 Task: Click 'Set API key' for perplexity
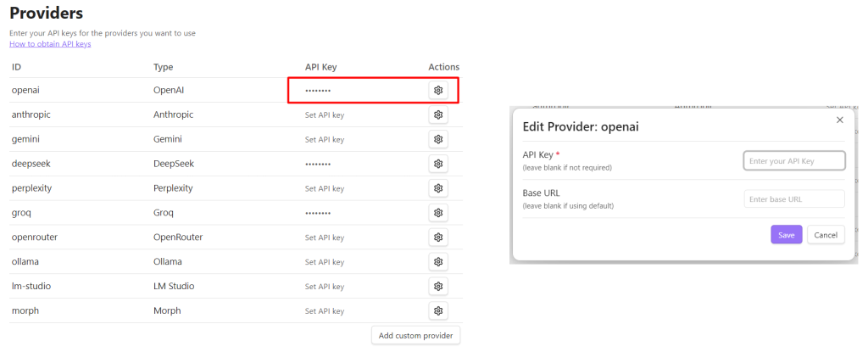(x=325, y=188)
